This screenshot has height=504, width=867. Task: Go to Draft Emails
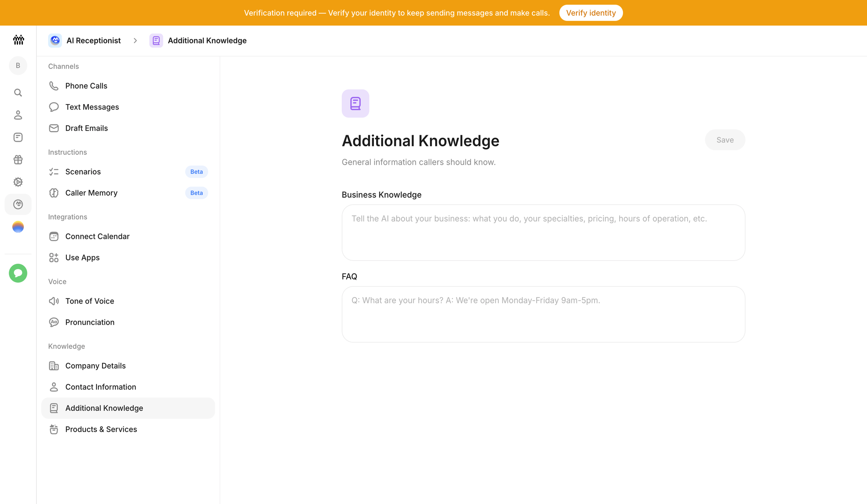(x=128, y=128)
